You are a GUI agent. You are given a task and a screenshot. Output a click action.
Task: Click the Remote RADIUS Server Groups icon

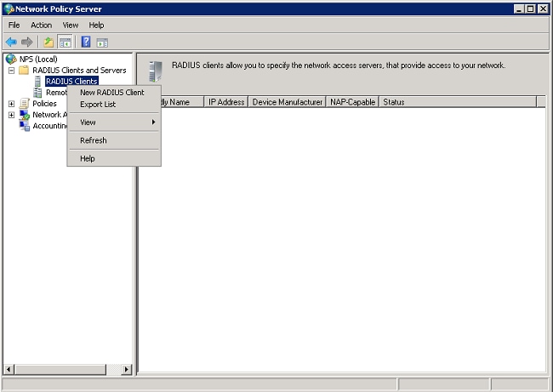pyautogui.click(x=37, y=93)
